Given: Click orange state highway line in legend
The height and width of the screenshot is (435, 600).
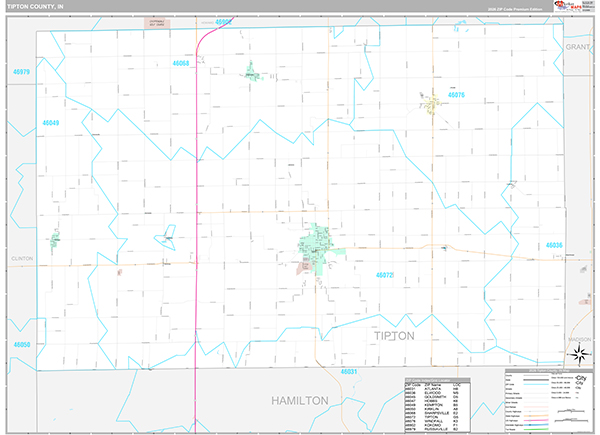Looking at the screenshot, I should [x=535, y=416].
